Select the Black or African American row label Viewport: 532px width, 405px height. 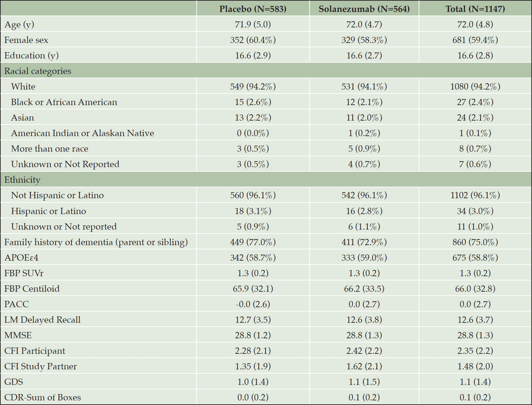[x=64, y=102]
